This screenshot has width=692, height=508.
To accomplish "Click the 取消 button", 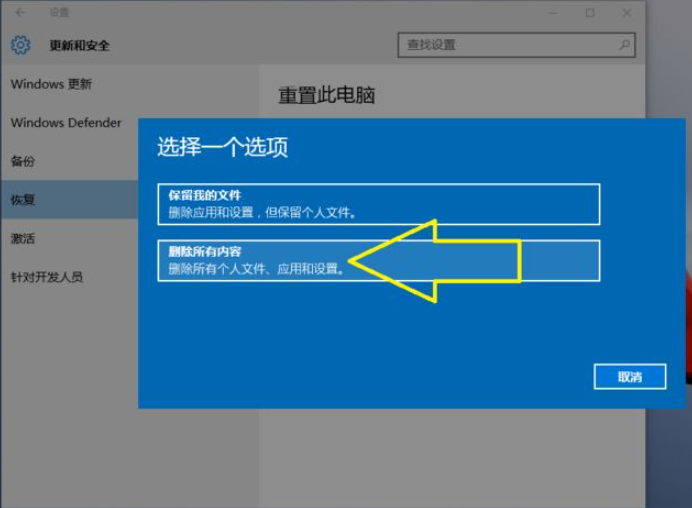I will pyautogui.click(x=630, y=376).
